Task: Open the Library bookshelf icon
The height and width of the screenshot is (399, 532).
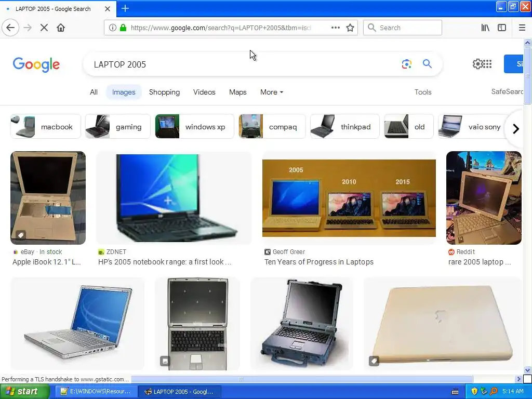Action: click(x=485, y=28)
